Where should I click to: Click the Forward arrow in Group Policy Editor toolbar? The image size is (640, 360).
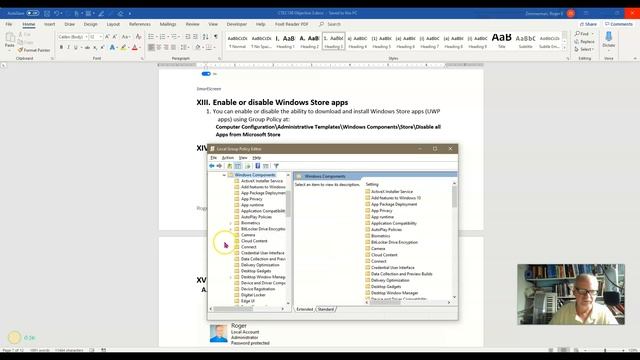[219, 166]
